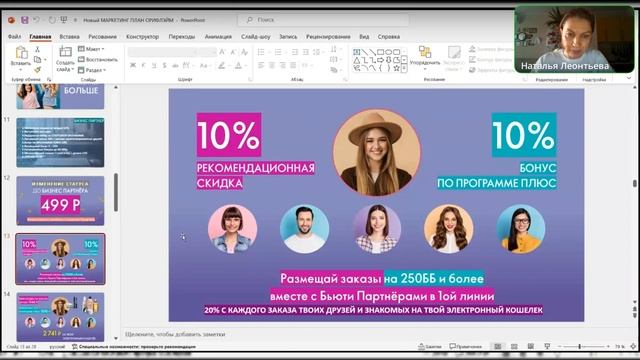
Task: Toggle the Заметки notes pane
Action: (430, 347)
